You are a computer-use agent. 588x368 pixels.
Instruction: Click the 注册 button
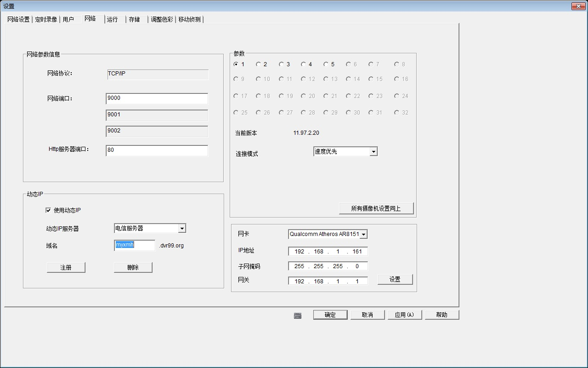[66, 267]
